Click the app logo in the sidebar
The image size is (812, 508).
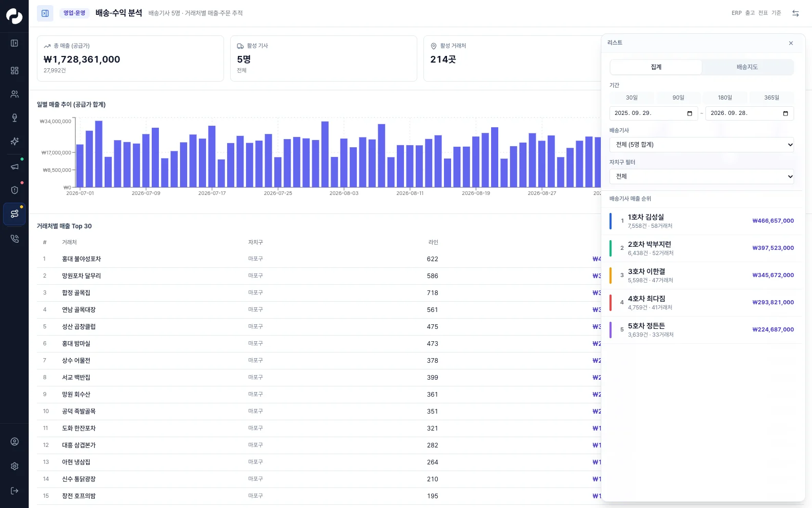(14, 16)
